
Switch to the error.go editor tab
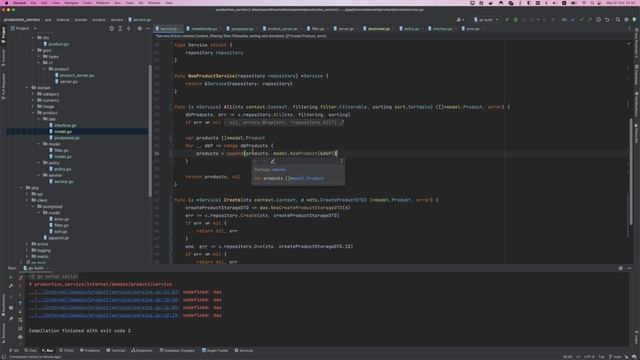point(473,29)
